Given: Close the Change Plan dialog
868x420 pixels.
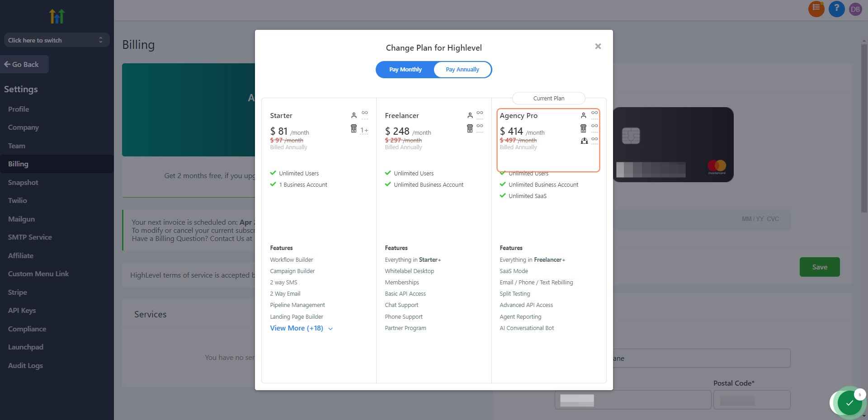Looking at the screenshot, I should tap(598, 46).
